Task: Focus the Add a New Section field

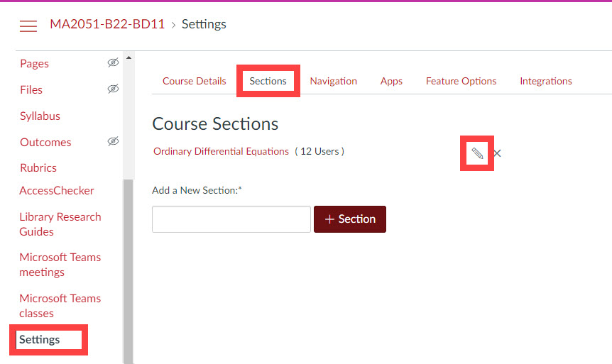Action: (x=231, y=219)
